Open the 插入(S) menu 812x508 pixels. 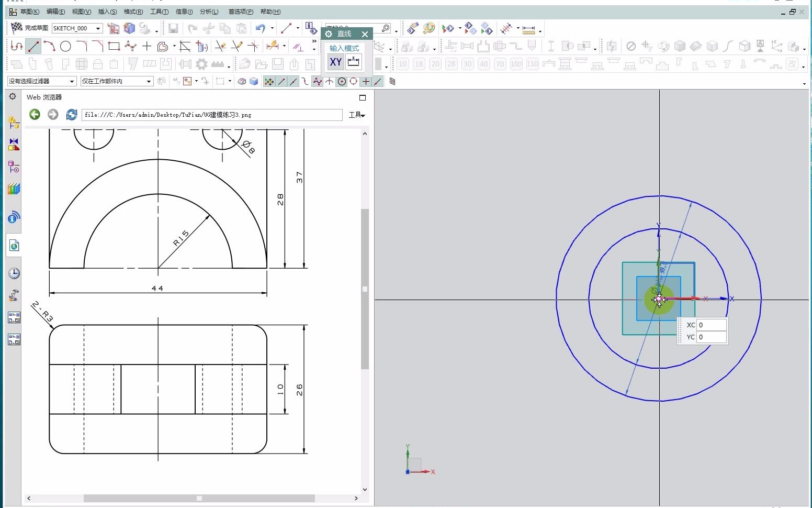click(x=107, y=12)
